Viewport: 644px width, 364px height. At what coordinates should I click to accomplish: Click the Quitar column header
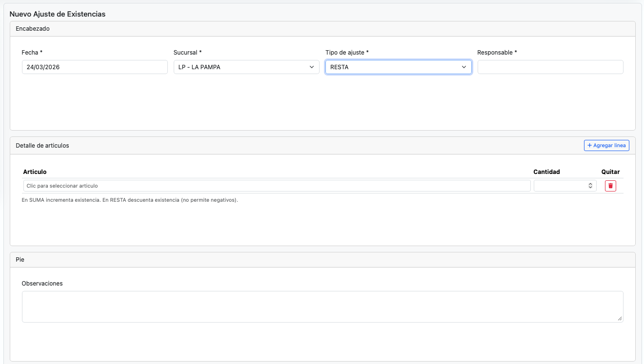coord(610,172)
